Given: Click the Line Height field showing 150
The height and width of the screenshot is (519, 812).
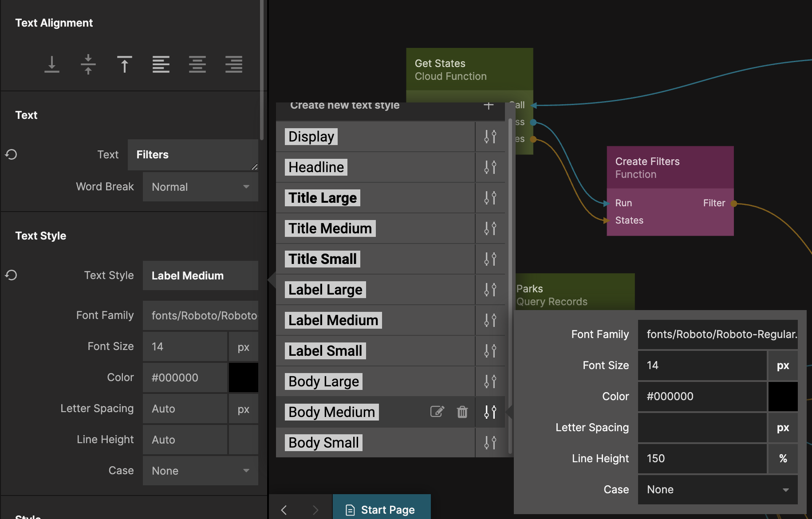Looking at the screenshot, I should pyautogui.click(x=702, y=458).
